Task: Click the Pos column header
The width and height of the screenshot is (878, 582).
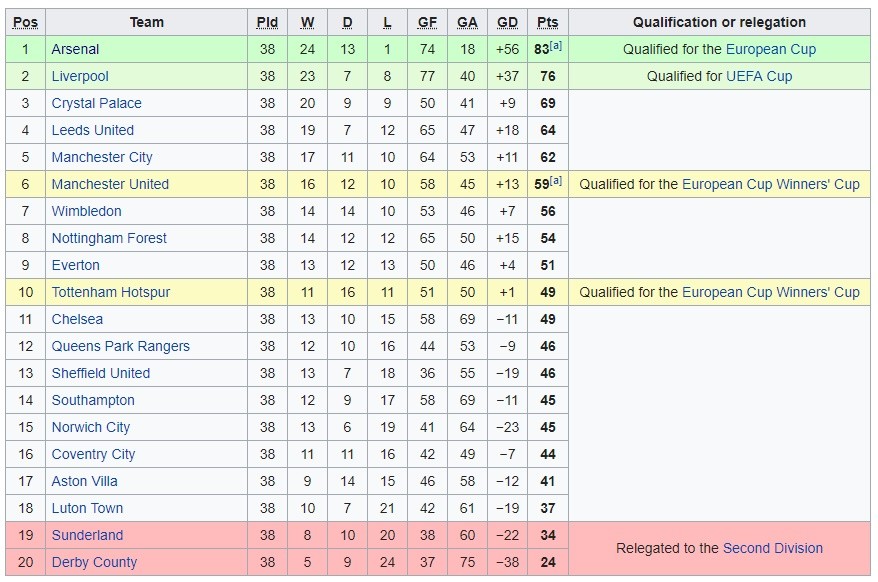Action: pyautogui.click(x=25, y=22)
